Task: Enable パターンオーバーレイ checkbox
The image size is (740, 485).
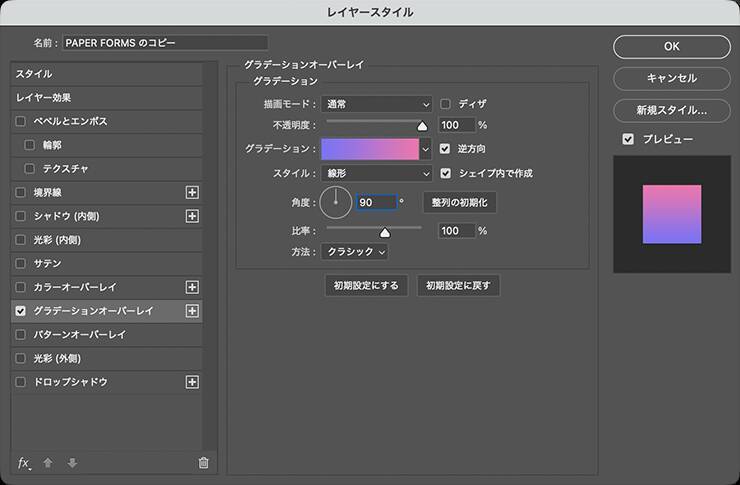Action: pos(20,334)
